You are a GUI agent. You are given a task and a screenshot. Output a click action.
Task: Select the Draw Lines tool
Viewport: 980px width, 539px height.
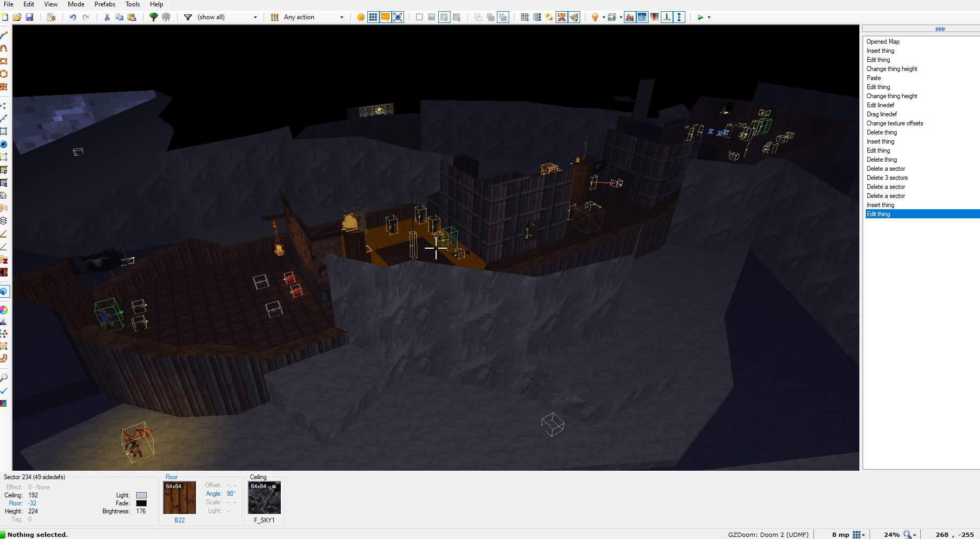(4, 35)
